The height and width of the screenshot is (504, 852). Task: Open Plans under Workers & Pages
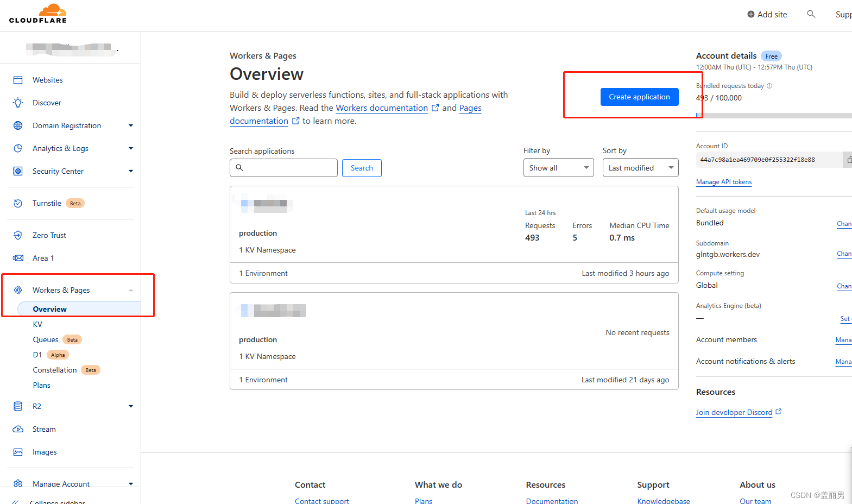click(x=42, y=385)
